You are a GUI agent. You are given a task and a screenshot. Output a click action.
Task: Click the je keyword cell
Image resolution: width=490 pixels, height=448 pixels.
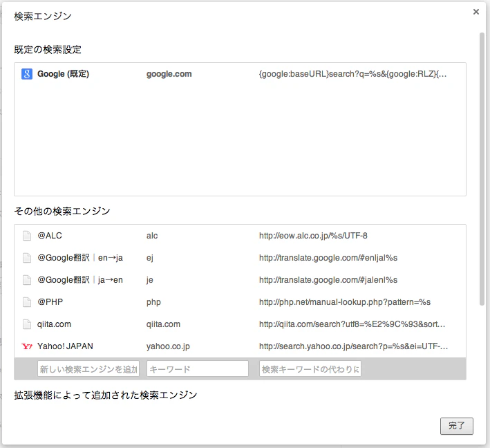[150, 281]
